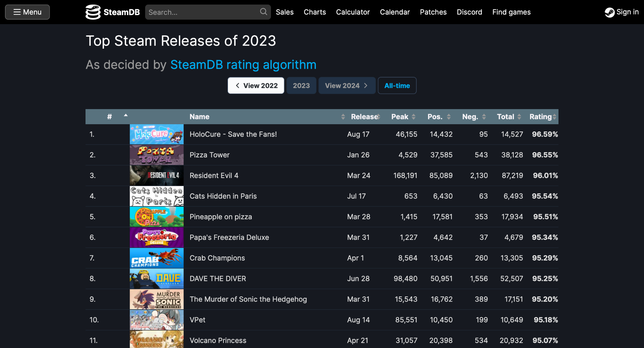Select the All-time tab
Screen dimensions: 644x348
pyautogui.click(x=397, y=86)
